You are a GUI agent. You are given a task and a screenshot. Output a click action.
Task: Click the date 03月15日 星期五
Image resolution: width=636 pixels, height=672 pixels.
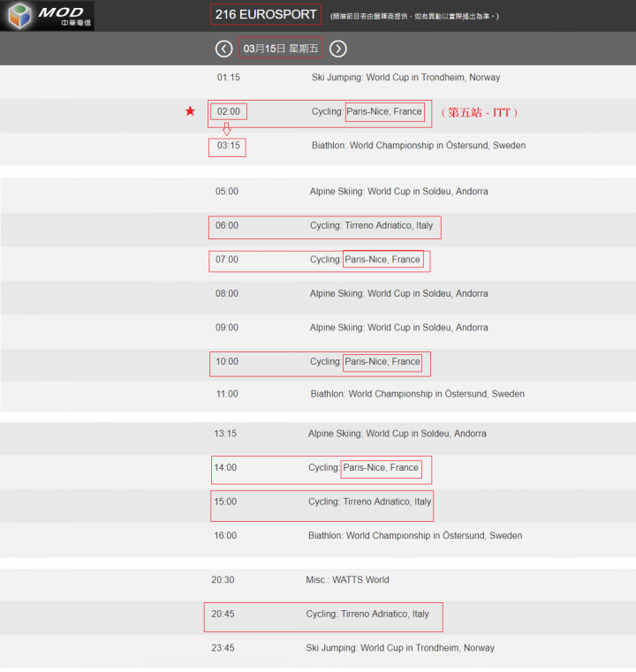click(281, 49)
